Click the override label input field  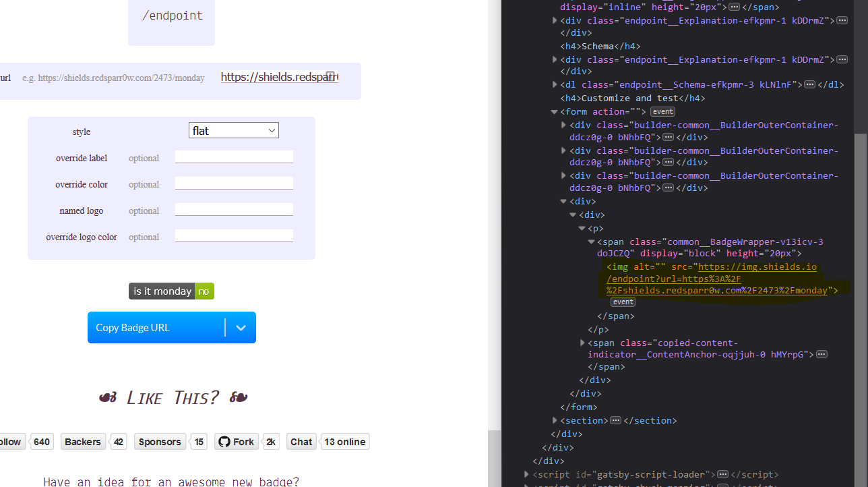click(x=234, y=157)
